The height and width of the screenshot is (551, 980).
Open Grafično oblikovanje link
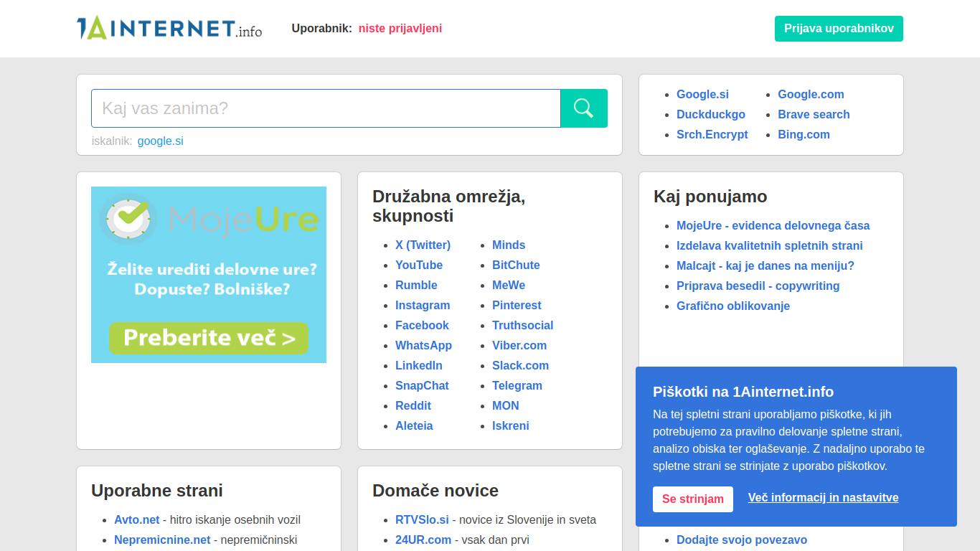click(733, 306)
